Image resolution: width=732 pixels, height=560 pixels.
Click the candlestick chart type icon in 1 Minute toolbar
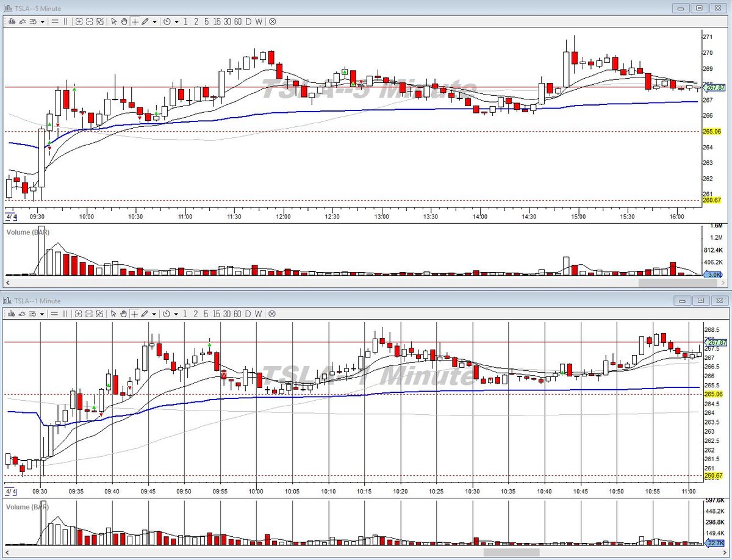click(x=12, y=314)
